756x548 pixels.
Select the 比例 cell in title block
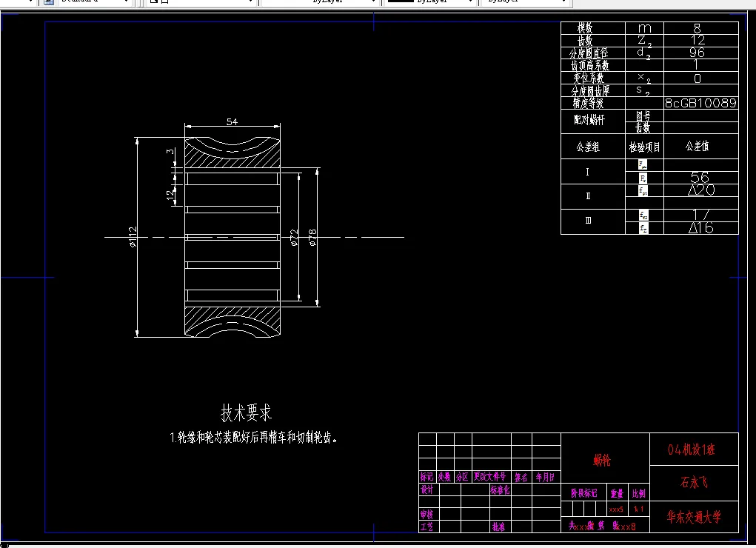click(x=638, y=493)
